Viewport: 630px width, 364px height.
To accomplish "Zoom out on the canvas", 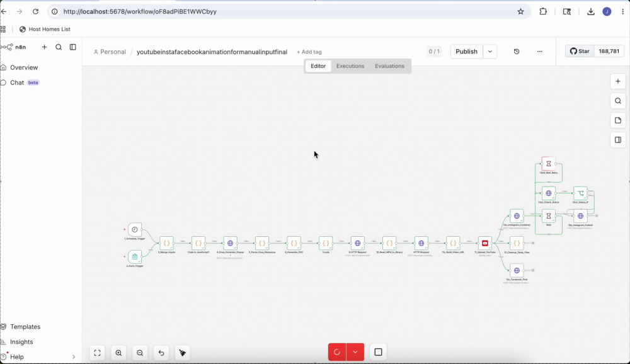I will tap(140, 353).
